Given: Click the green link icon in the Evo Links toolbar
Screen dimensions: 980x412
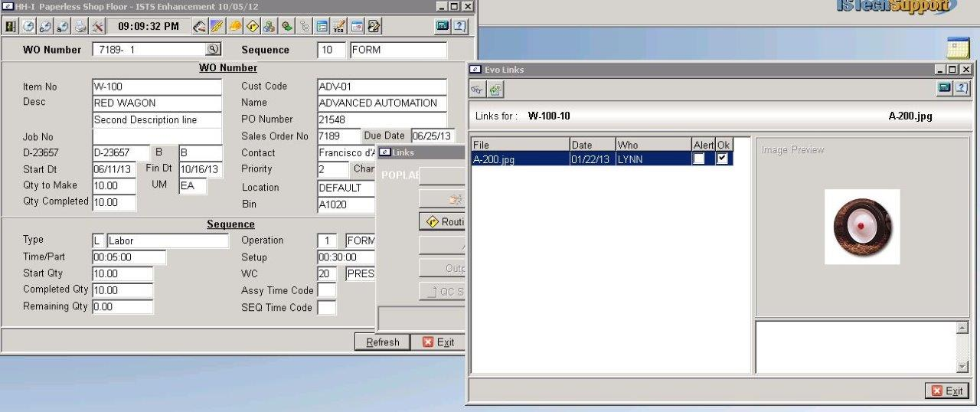Looking at the screenshot, I should (x=495, y=90).
